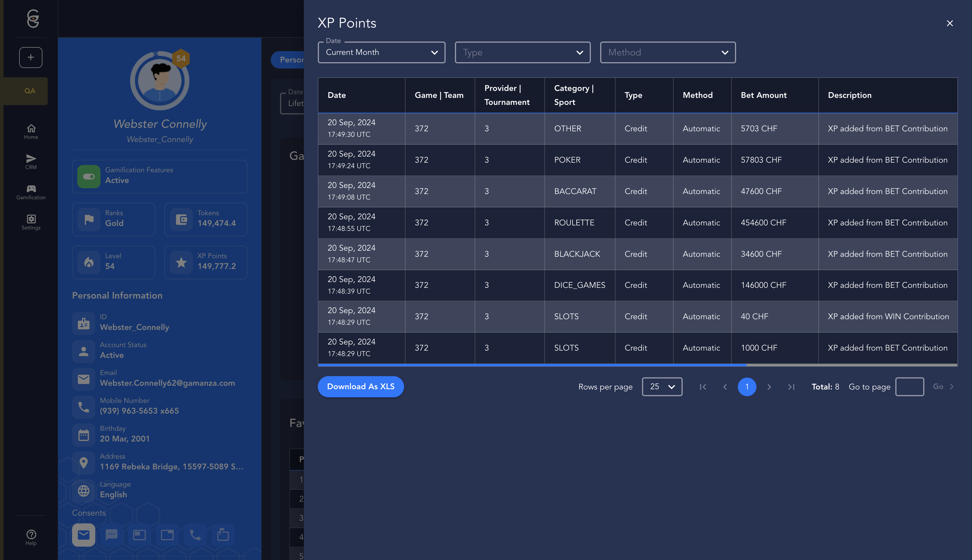
Task: Toggle the phone call consent icon
Action: pyautogui.click(x=195, y=535)
